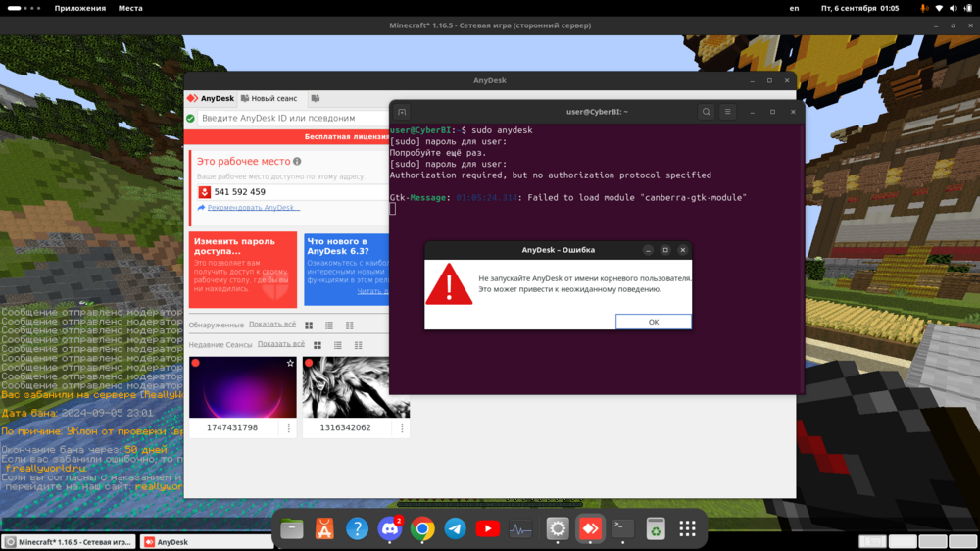
Task: Click the red warning triangle icon
Action: (449, 284)
